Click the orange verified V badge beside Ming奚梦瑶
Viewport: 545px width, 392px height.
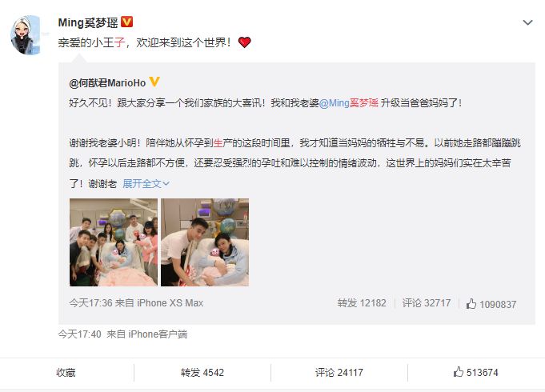(127, 22)
